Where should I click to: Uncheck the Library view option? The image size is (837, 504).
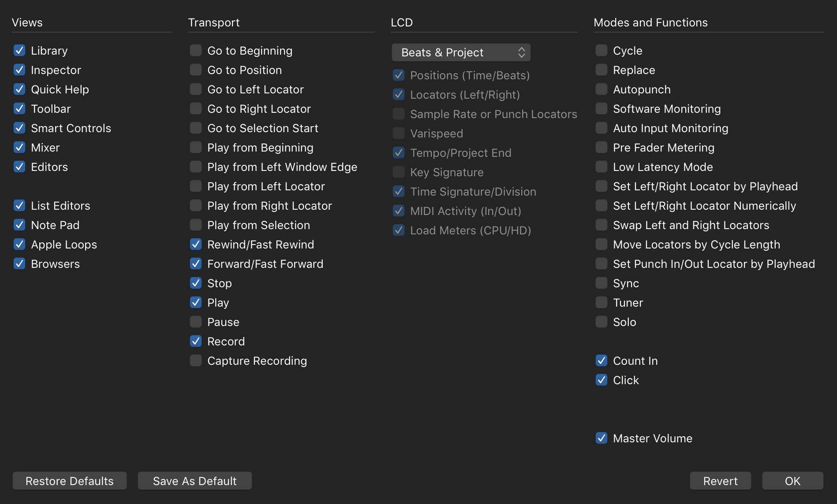coord(19,50)
